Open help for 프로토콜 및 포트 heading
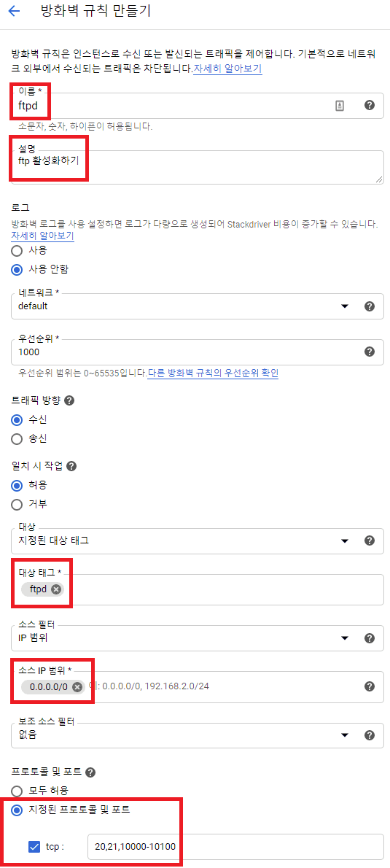 (x=90, y=772)
